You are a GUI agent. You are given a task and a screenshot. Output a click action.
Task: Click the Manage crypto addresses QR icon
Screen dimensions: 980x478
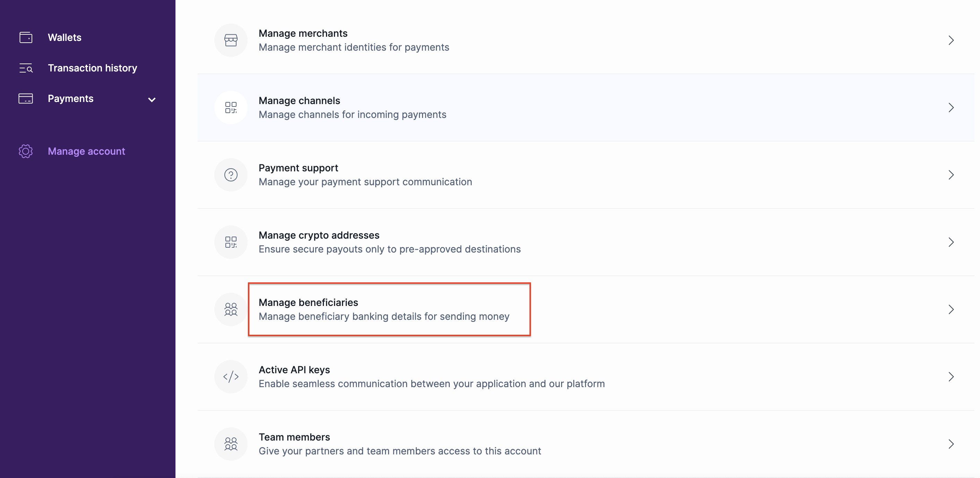coord(231,242)
